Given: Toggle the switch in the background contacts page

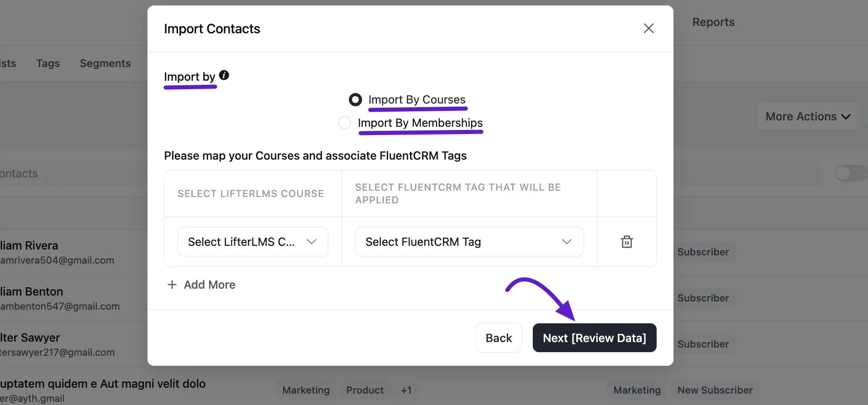Looking at the screenshot, I should (x=851, y=173).
